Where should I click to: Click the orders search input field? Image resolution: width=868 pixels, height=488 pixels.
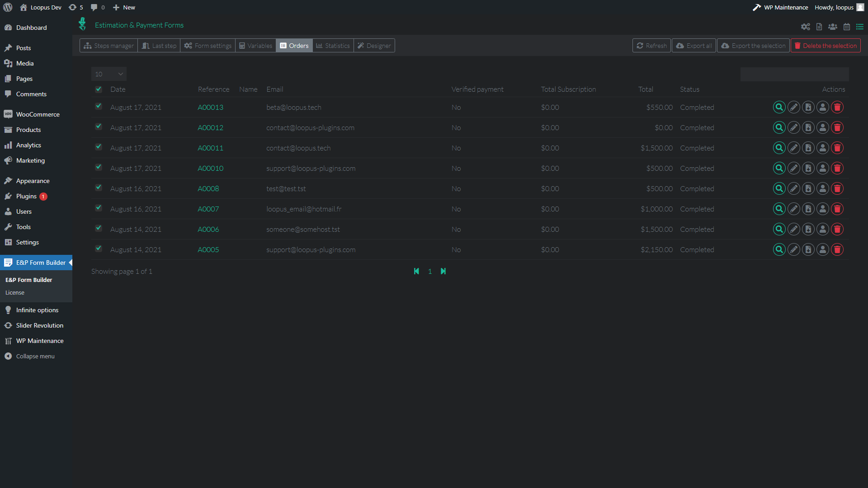click(794, 74)
